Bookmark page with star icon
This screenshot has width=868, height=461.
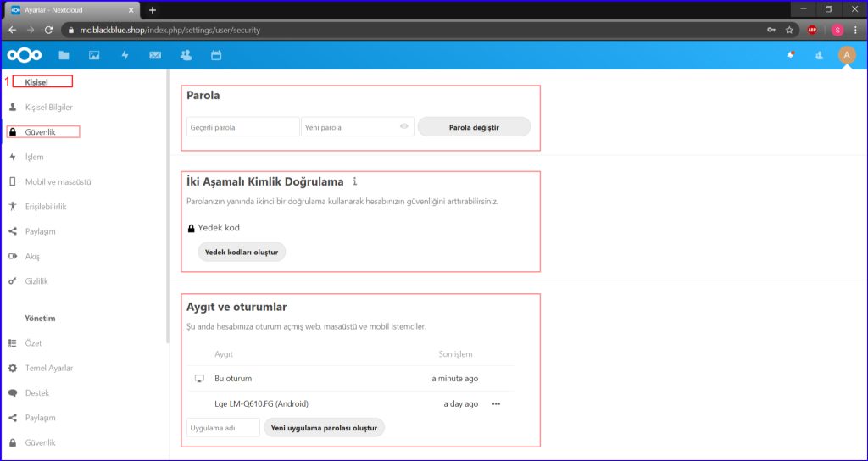tap(789, 30)
